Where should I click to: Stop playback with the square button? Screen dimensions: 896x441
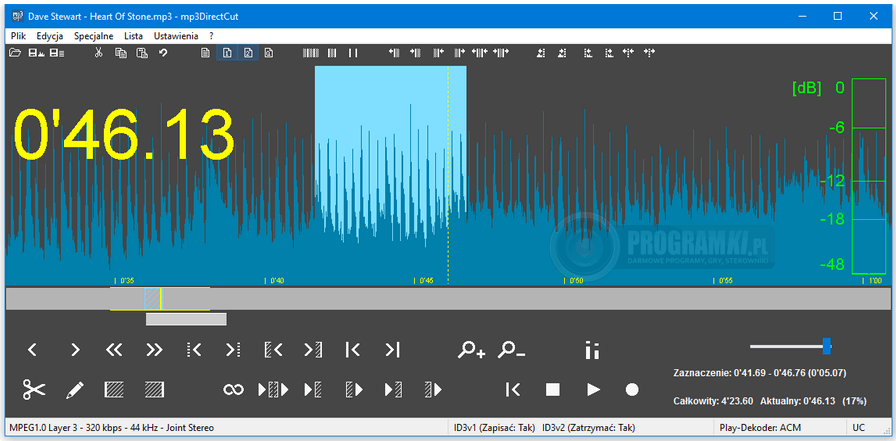click(552, 390)
